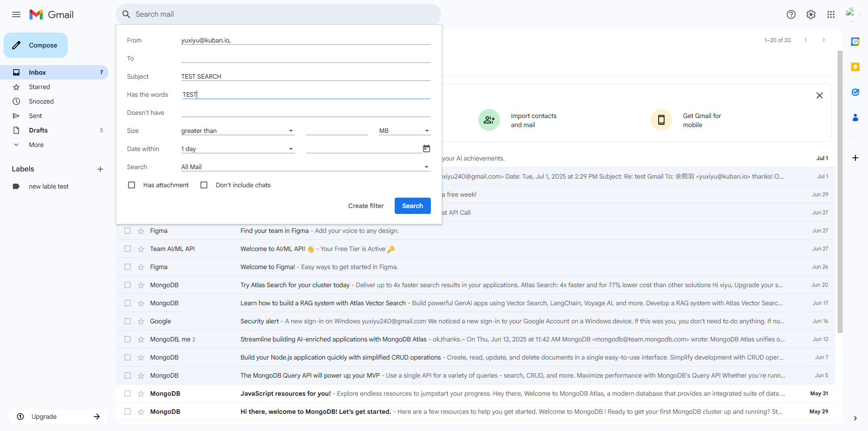Star the JavaScript resources MongoDB email
The width and height of the screenshot is (868, 431).
coord(141,394)
